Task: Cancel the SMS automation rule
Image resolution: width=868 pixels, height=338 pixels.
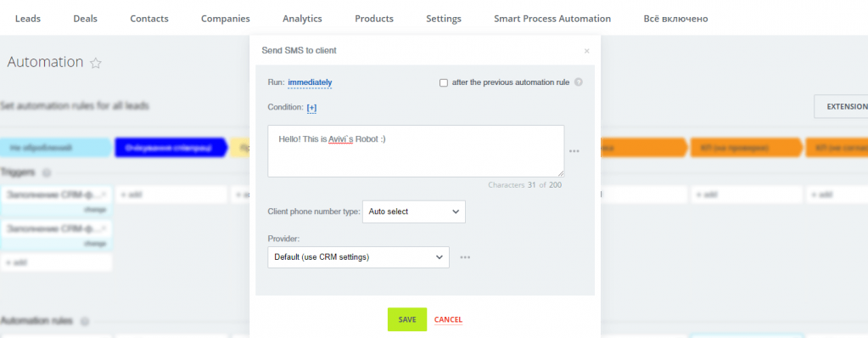Action: click(448, 319)
